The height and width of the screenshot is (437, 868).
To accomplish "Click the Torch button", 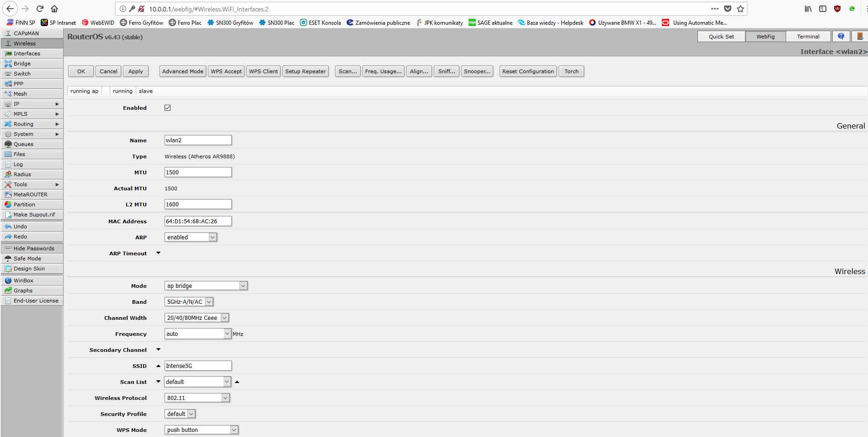I will point(571,71).
